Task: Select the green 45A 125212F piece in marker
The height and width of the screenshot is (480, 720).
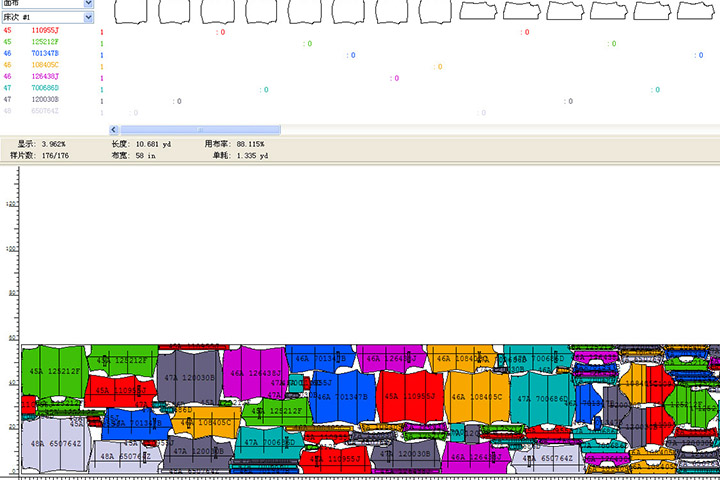Action: click(x=53, y=371)
